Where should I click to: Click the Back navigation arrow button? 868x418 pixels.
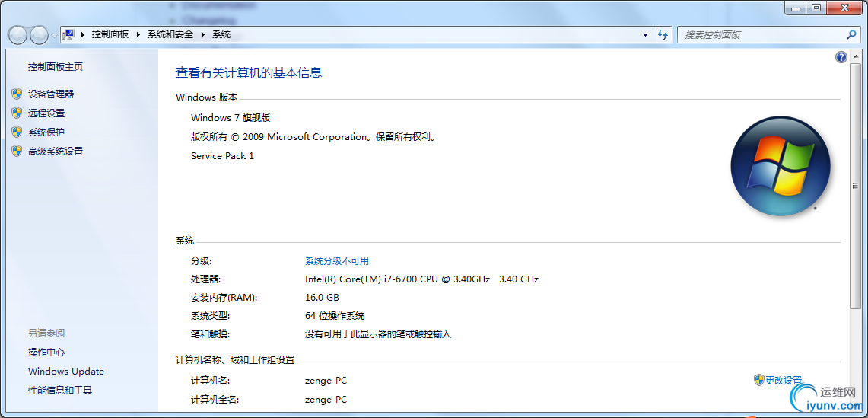pos(17,35)
